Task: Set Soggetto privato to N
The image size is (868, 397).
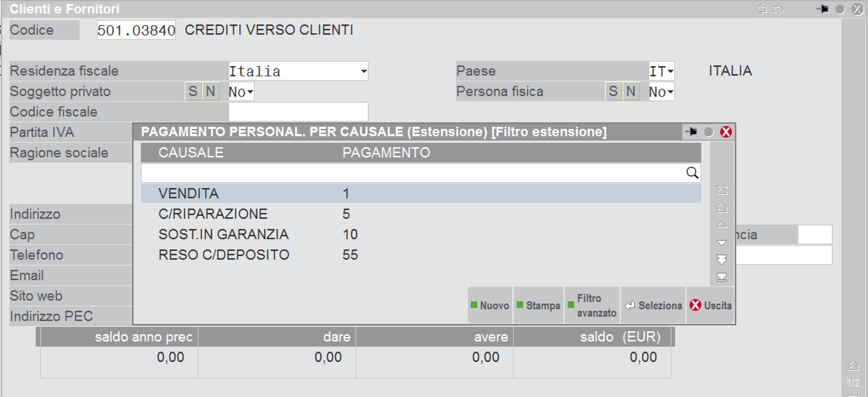Action: [211, 91]
